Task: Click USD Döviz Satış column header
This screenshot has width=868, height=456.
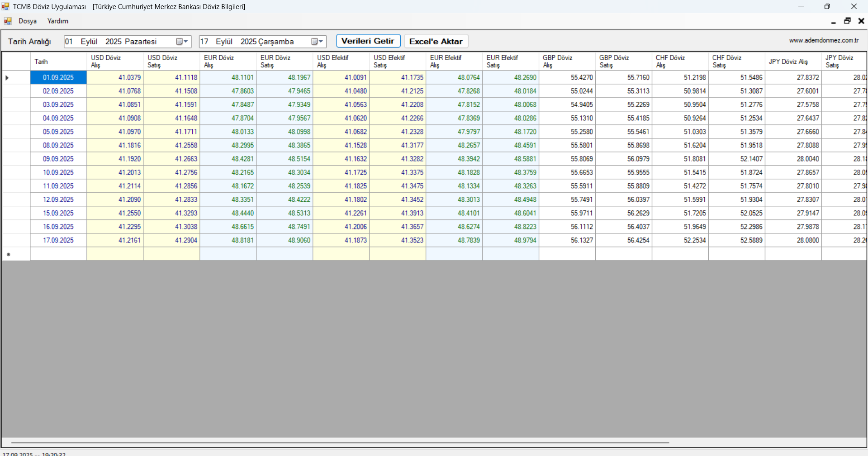Action: pyautogui.click(x=171, y=62)
